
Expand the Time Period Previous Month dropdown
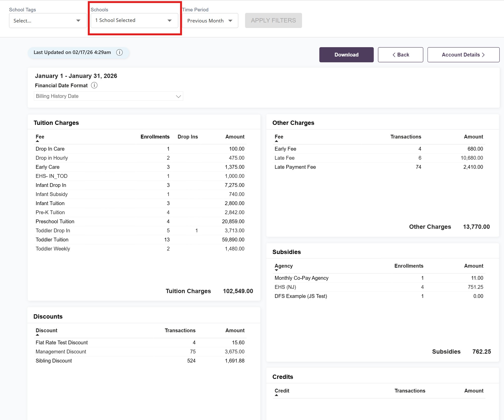[x=210, y=21]
